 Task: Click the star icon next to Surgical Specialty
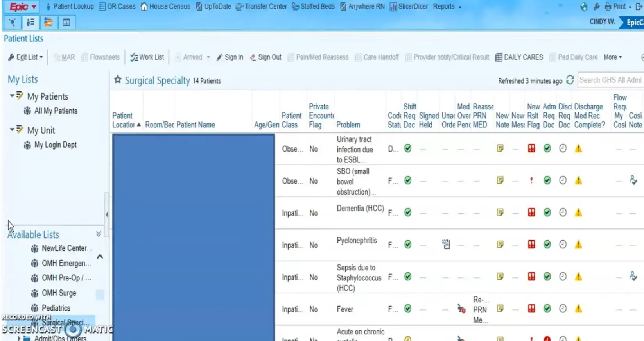coord(118,80)
